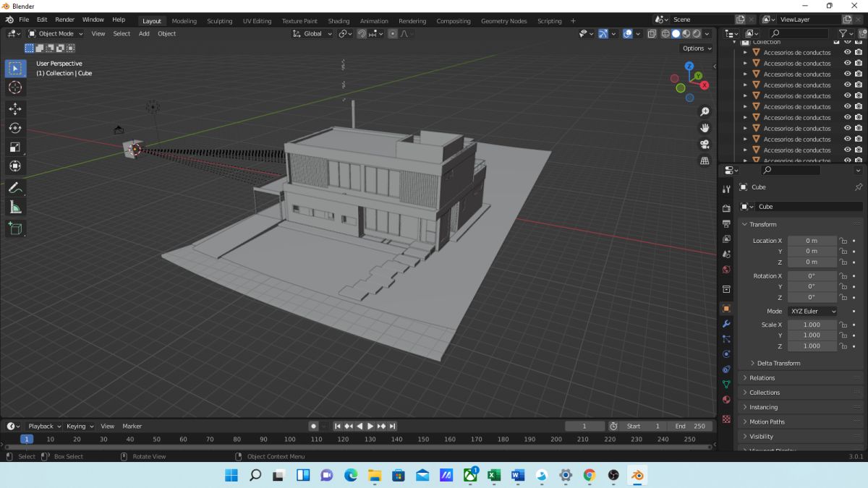Image resolution: width=868 pixels, height=488 pixels.
Task: Open the viewport Add menu
Action: [144, 33]
